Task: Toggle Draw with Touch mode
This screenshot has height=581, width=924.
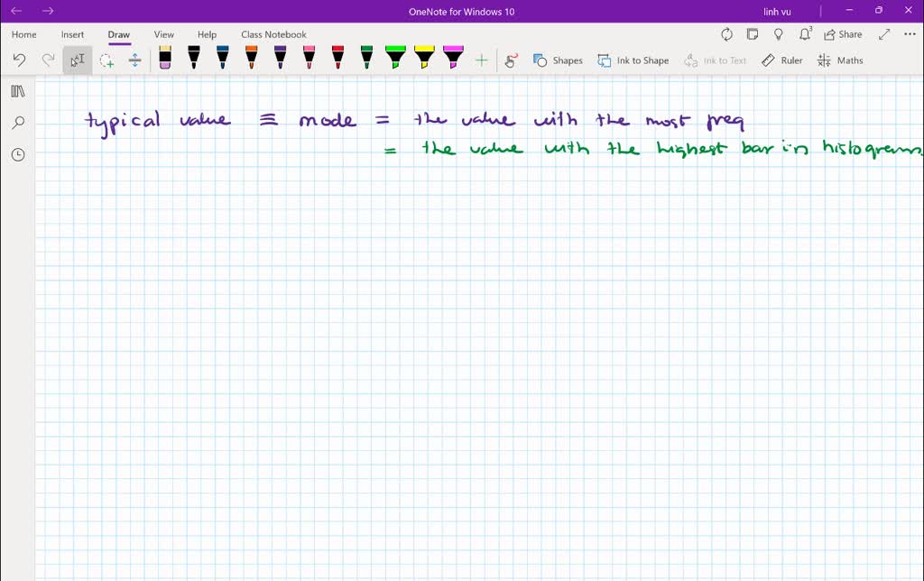Action: coord(511,60)
